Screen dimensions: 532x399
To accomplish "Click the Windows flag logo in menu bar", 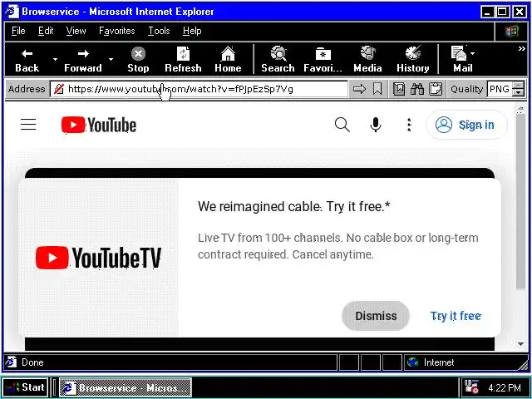I will coord(511,32).
